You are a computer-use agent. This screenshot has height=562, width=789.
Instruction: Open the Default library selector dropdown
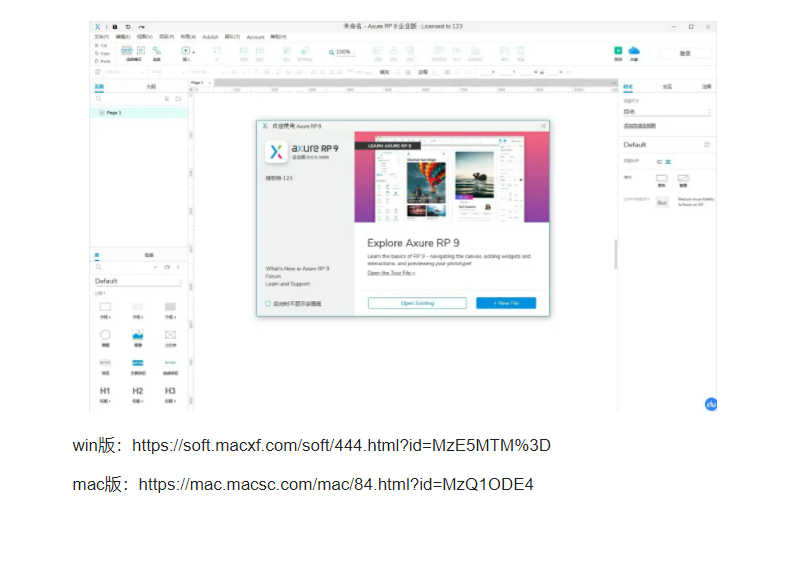(x=138, y=281)
